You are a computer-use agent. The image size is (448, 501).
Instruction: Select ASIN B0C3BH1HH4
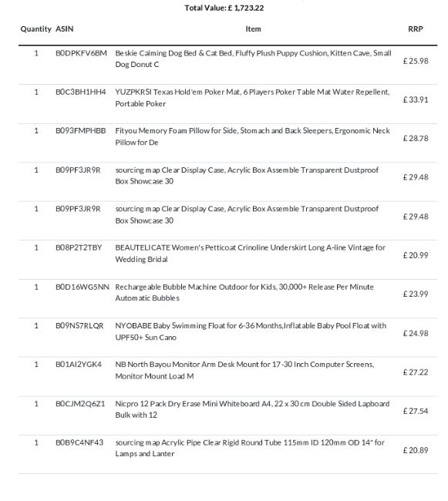80,92
